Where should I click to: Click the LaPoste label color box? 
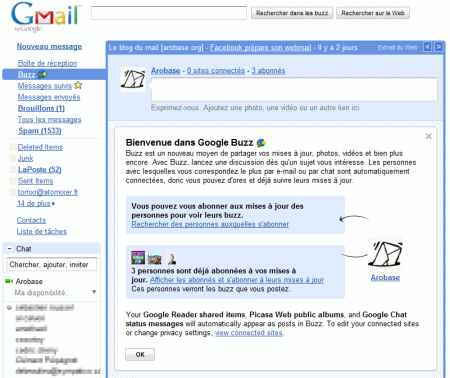click(x=12, y=169)
